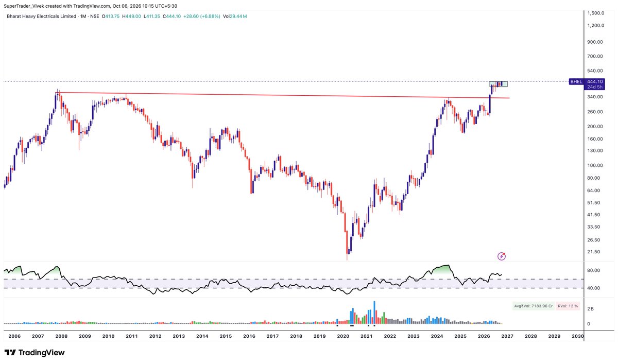
Task: Click the 540.00 price axis label
Action: coord(595,71)
